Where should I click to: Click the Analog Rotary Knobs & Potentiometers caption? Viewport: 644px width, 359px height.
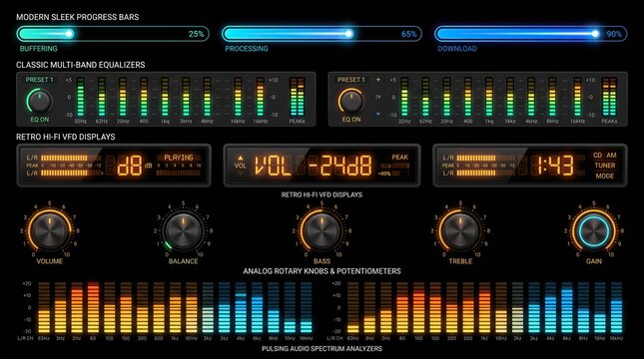322,271
